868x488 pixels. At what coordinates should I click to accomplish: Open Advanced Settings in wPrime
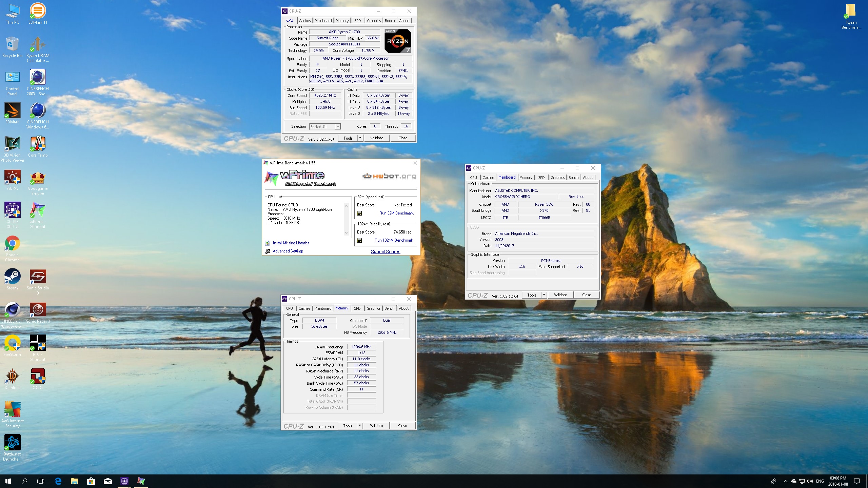[x=288, y=251]
